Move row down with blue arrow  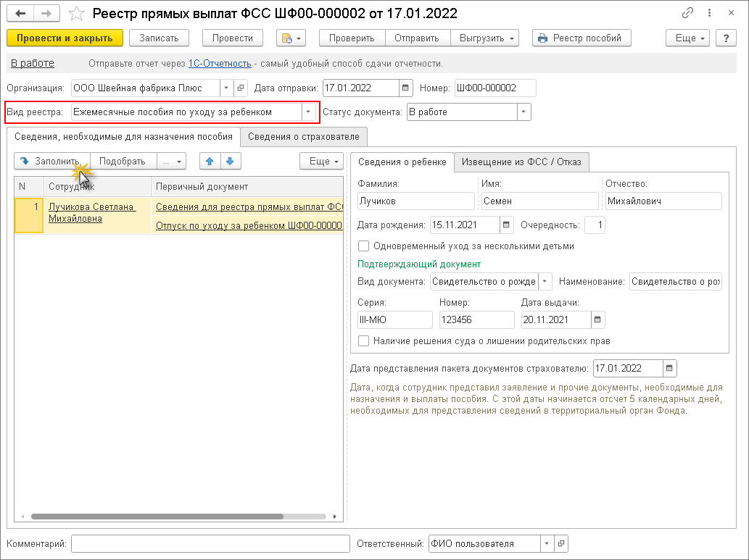230,161
